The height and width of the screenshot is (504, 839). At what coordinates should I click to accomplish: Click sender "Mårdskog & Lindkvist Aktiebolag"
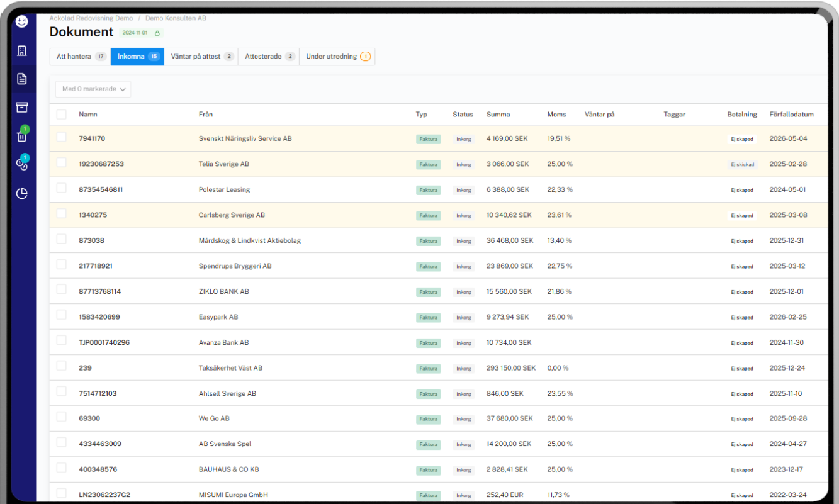coord(250,240)
